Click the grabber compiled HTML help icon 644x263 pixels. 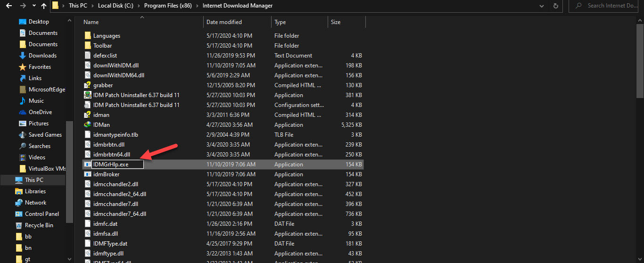pyautogui.click(x=87, y=85)
